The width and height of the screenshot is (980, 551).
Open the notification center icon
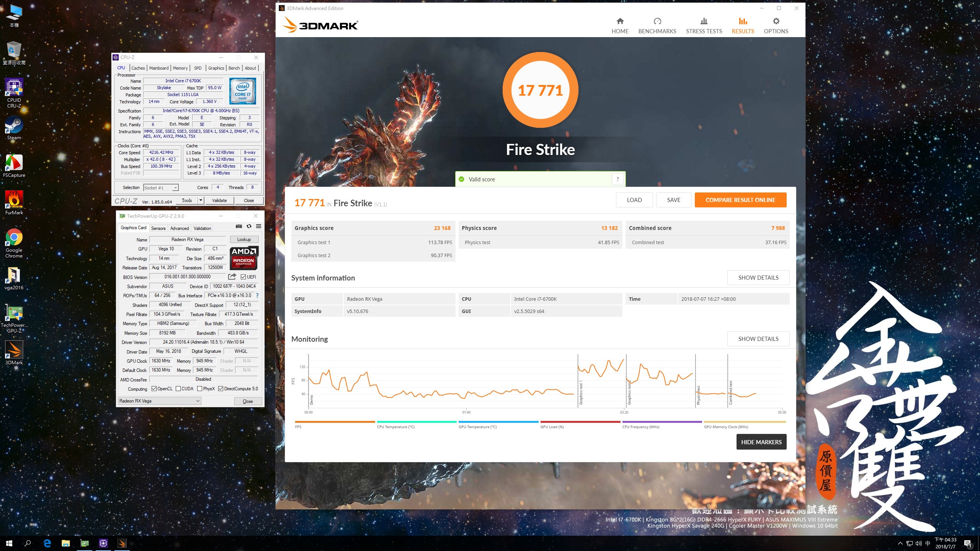click(968, 543)
